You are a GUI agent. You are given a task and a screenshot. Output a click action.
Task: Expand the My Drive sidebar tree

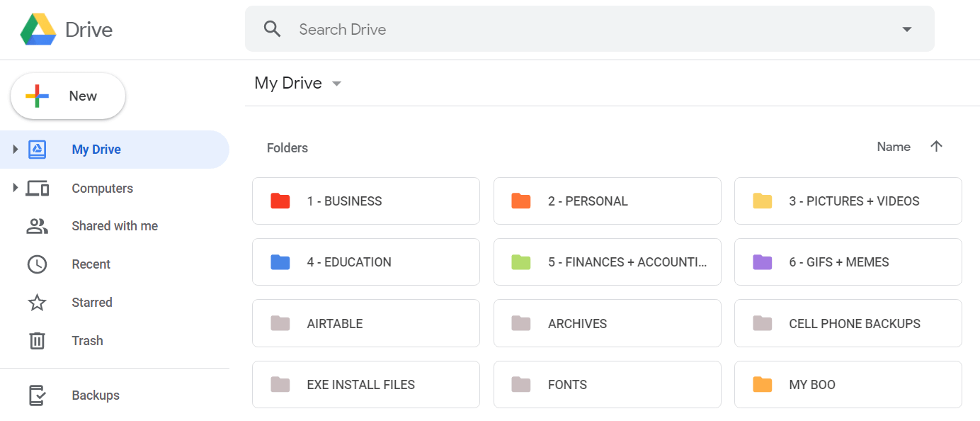point(16,149)
